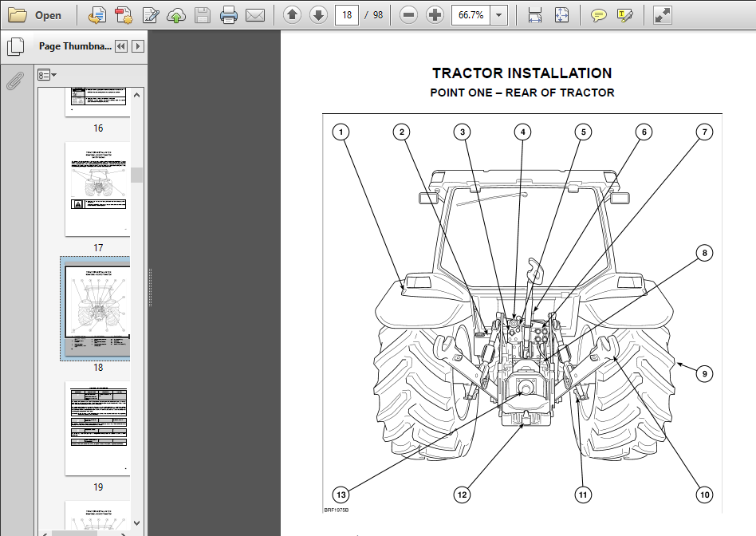Click the edit/sign document icon
The height and width of the screenshot is (536, 756).
click(x=151, y=15)
